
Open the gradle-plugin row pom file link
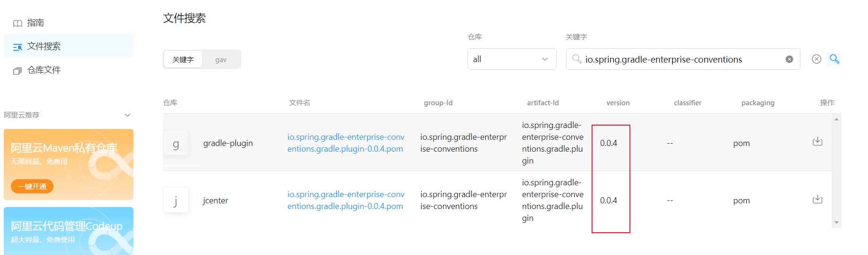(x=345, y=143)
